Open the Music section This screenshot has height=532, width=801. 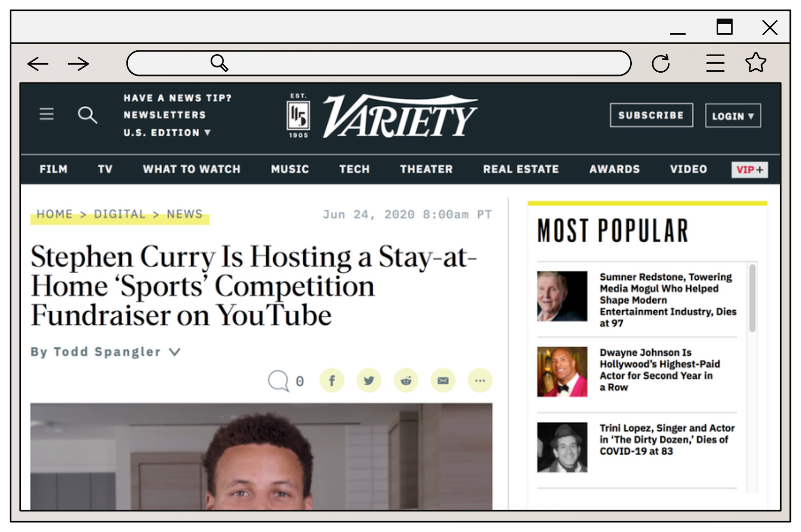click(x=290, y=169)
